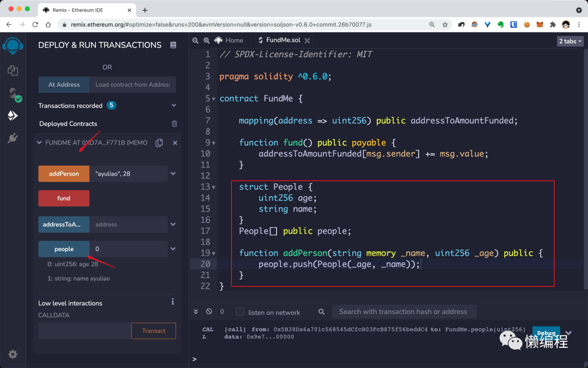Reload the Remix page
The image size is (588, 368).
35,25
